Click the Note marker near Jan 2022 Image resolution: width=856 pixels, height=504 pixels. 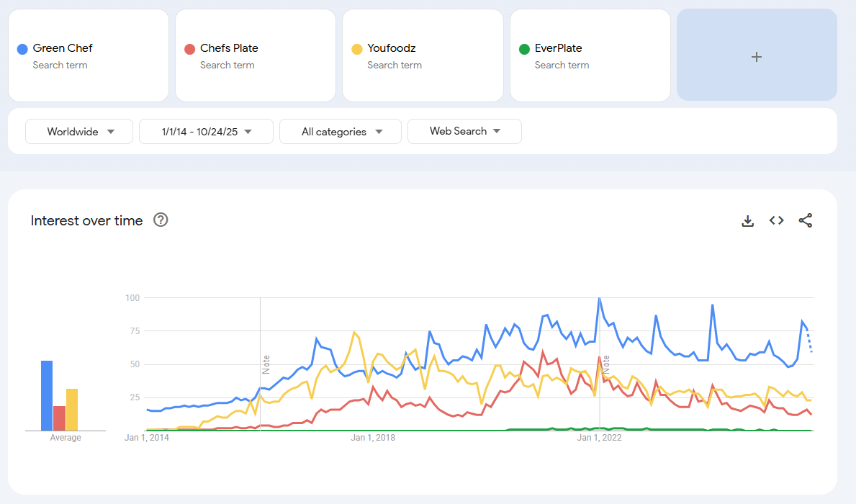(606, 363)
